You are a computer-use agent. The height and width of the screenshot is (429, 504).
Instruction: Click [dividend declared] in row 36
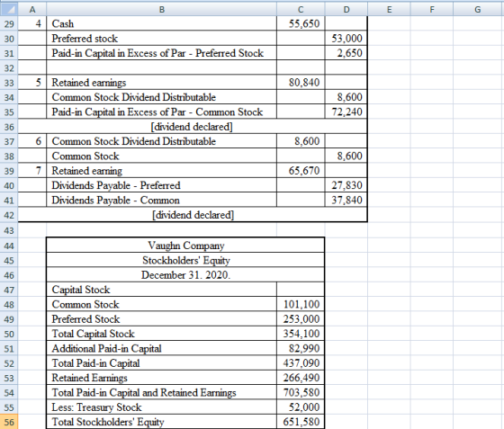click(192, 127)
